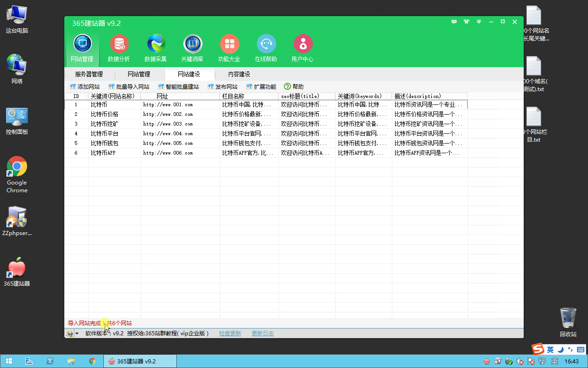Open the 功能大全 module icon

click(x=229, y=49)
